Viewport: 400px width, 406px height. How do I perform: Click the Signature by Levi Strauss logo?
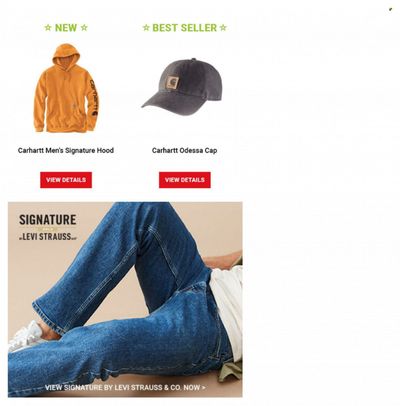[48, 227]
